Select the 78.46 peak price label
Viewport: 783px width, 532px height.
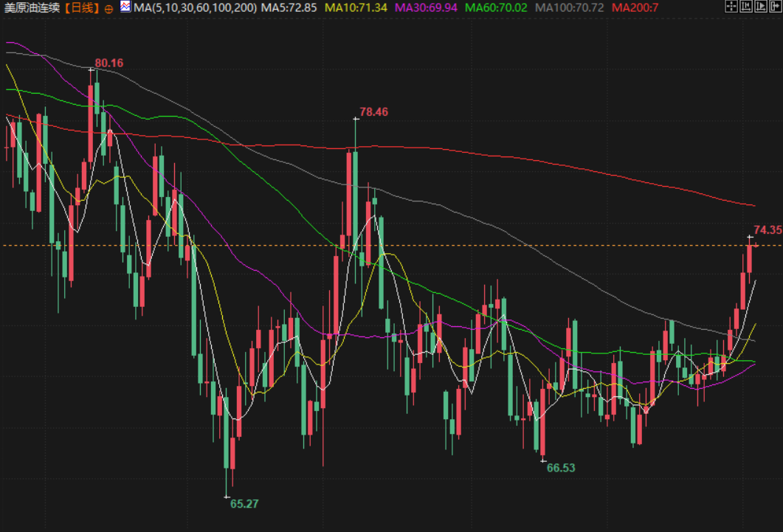[373, 112]
